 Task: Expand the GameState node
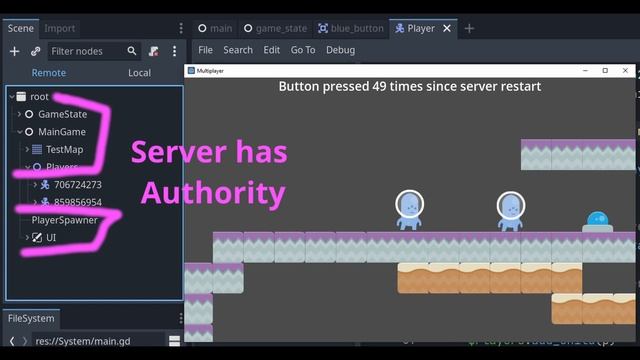[19, 114]
